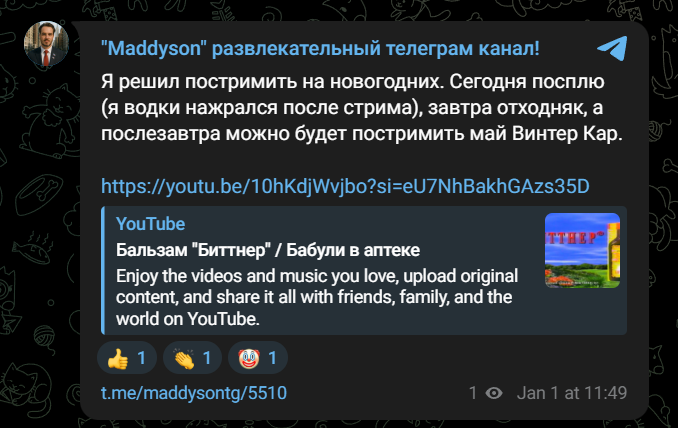Toggle the clapping hands reaction

[192, 358]
